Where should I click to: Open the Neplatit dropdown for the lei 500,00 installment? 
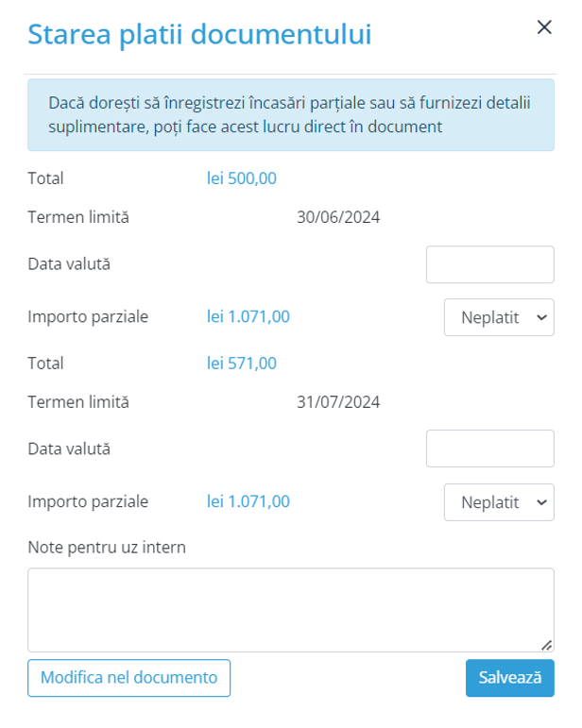[x=499, y=317]
